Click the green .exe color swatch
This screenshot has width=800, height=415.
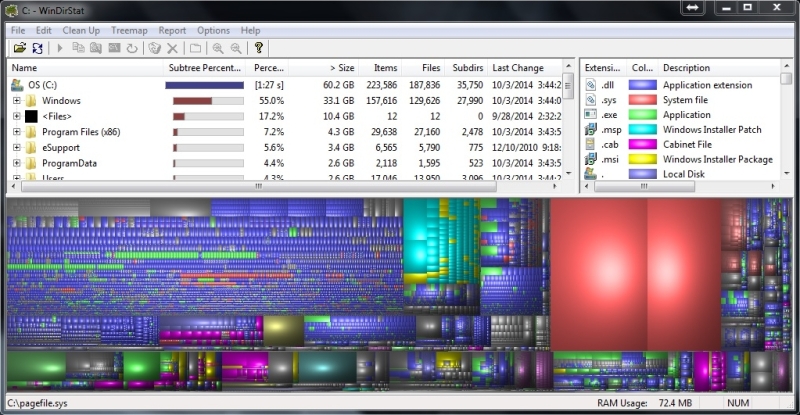click(x=642, y=114)
